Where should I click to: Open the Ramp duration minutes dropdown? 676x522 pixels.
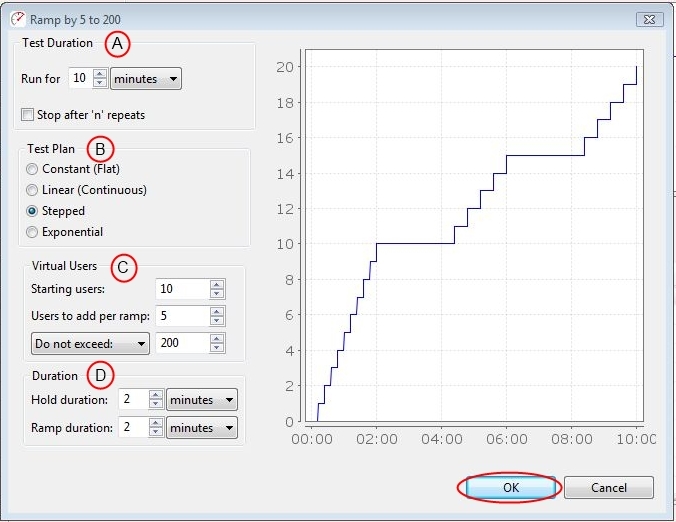[202, 428]
